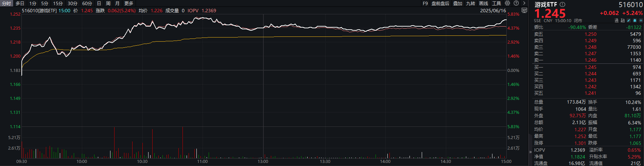Toggle 九转 indicator on chart
This screenshot has width=644, height=166.
pos(470,3)
